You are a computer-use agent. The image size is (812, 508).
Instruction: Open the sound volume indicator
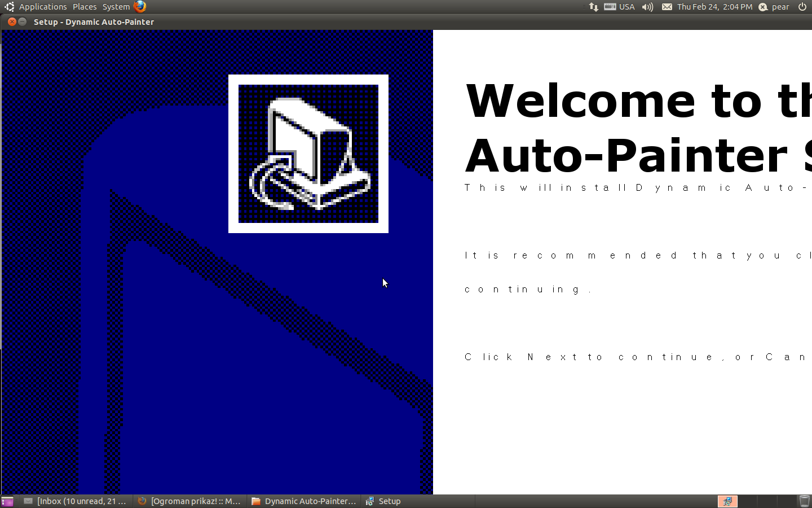tap(647, 7)
